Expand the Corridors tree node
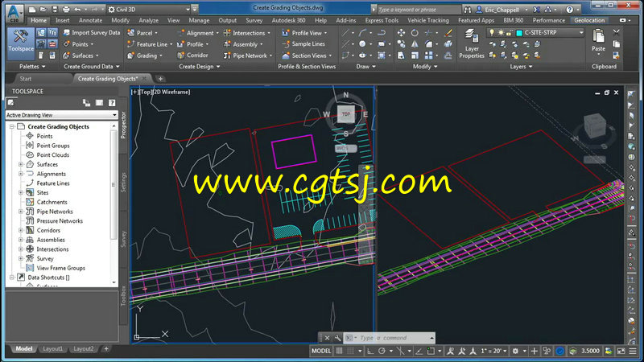 click(21, 230)
